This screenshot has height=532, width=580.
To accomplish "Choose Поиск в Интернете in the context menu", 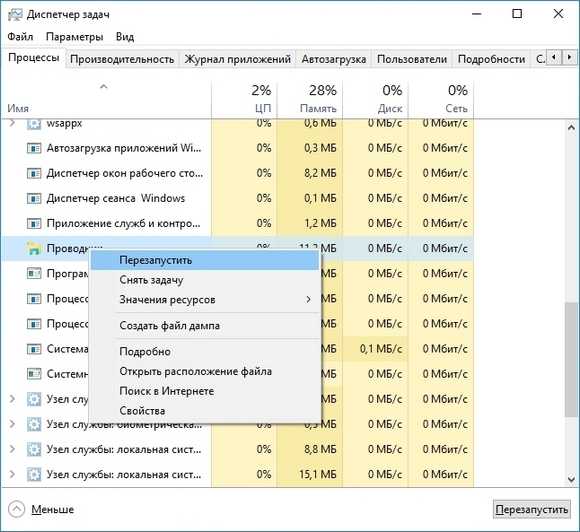I will 205,391.
